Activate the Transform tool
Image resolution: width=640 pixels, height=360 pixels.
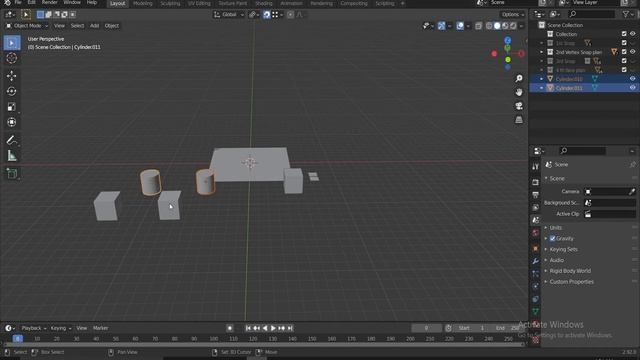coord(12,122)
